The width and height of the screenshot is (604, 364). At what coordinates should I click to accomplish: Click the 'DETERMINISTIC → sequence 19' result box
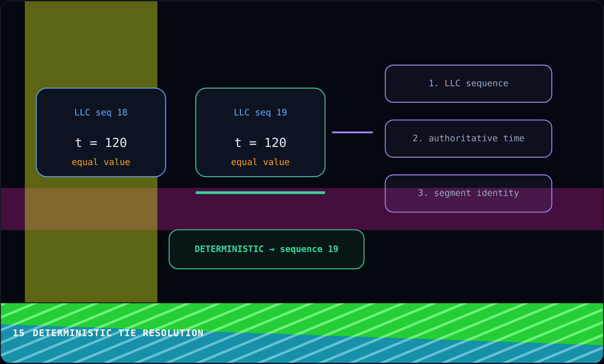(x=266, y=249)
